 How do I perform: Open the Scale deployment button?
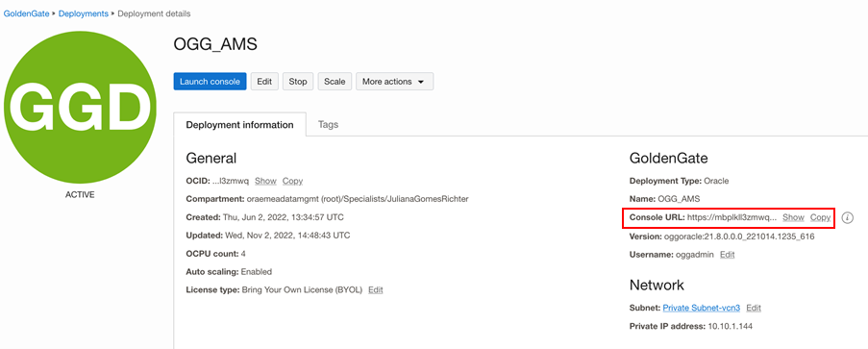(x=335, y=82)
